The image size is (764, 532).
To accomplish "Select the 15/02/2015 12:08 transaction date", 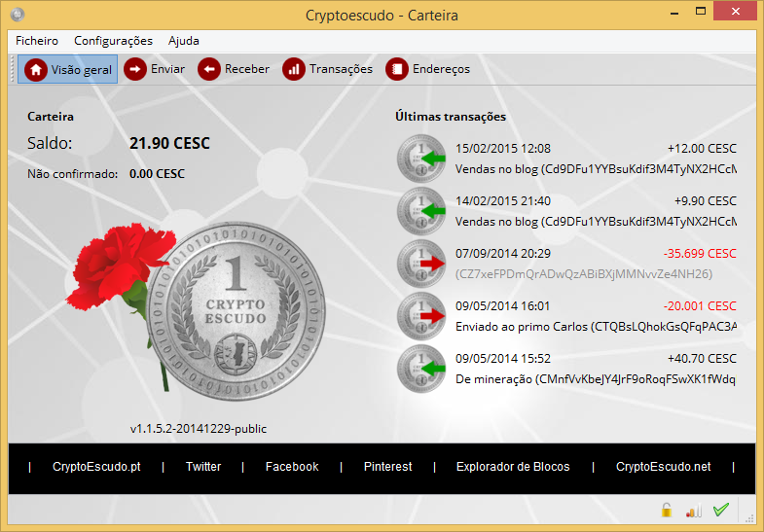I will point(503,149).
